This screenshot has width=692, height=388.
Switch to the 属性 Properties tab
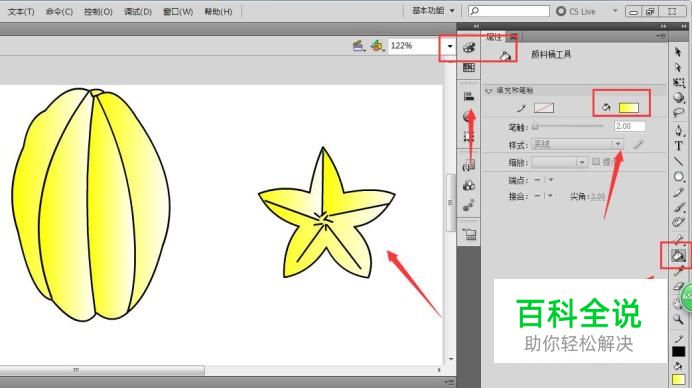tap(493, 37)
